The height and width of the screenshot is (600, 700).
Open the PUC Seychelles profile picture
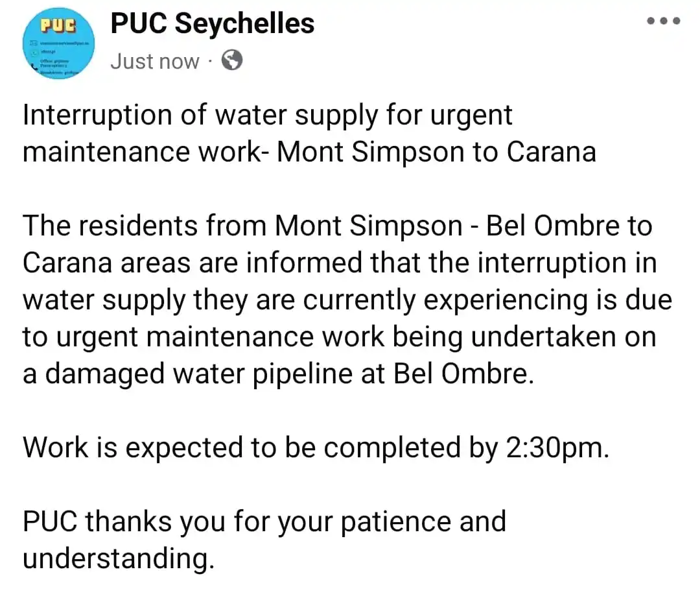point(58,43)
